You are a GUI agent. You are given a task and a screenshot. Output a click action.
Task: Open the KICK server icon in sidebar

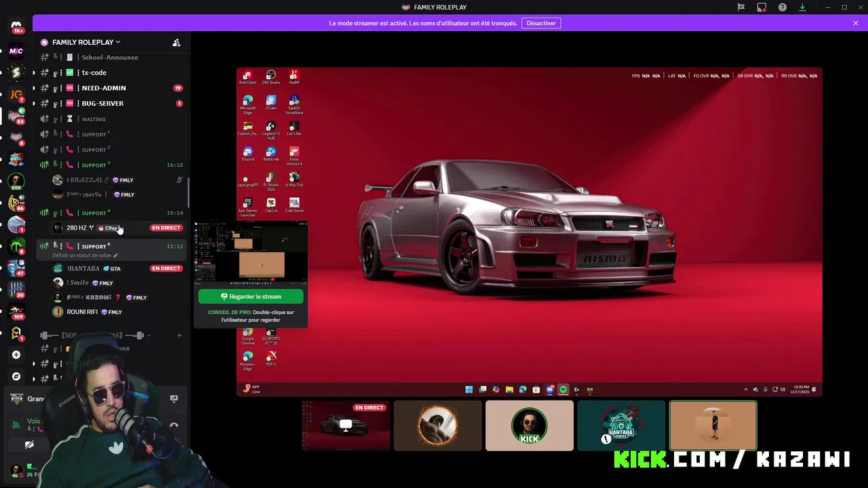(x=16, y=181)
